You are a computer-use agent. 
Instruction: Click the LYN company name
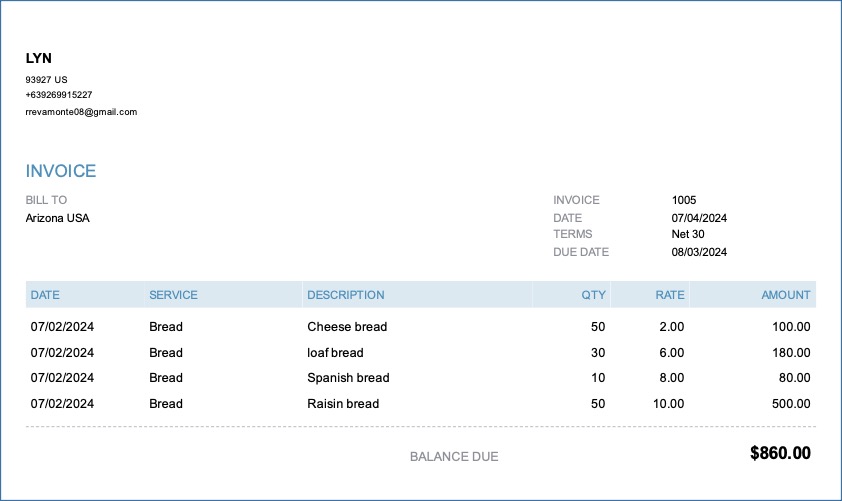point(39,58)
